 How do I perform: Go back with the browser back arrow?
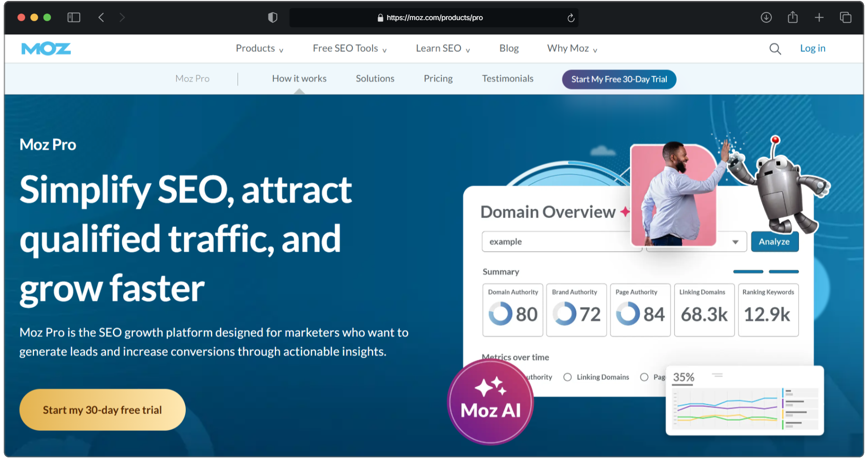[x=101, y=18]
